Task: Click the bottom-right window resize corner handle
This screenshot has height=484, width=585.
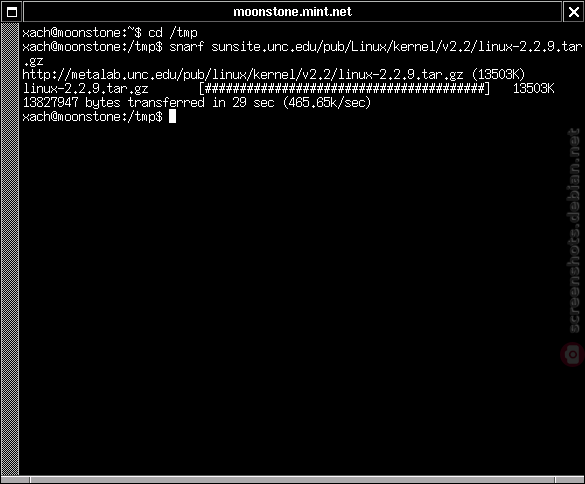Action: [x=569, y=480]
